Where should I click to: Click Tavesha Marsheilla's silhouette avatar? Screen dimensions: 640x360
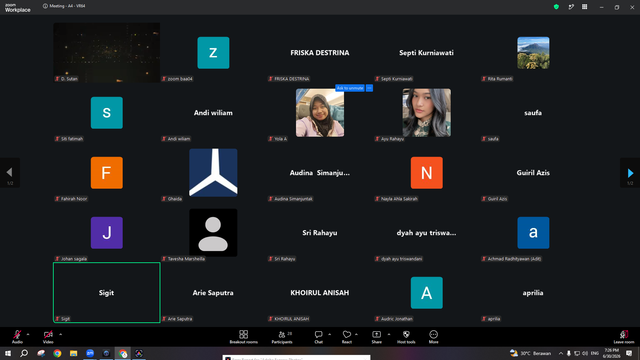pyautogui.click(x=213, y=233)
